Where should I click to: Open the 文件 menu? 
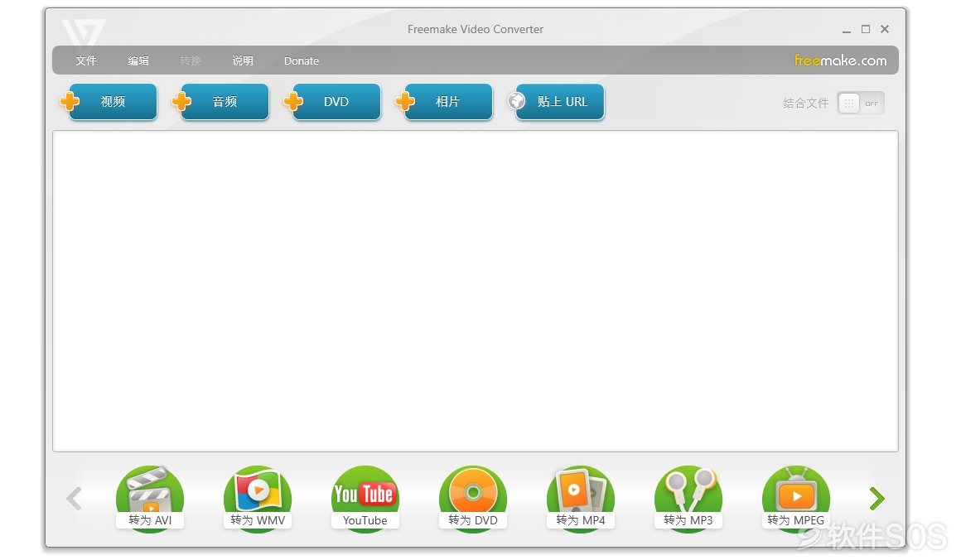click(x=86, y=60)
